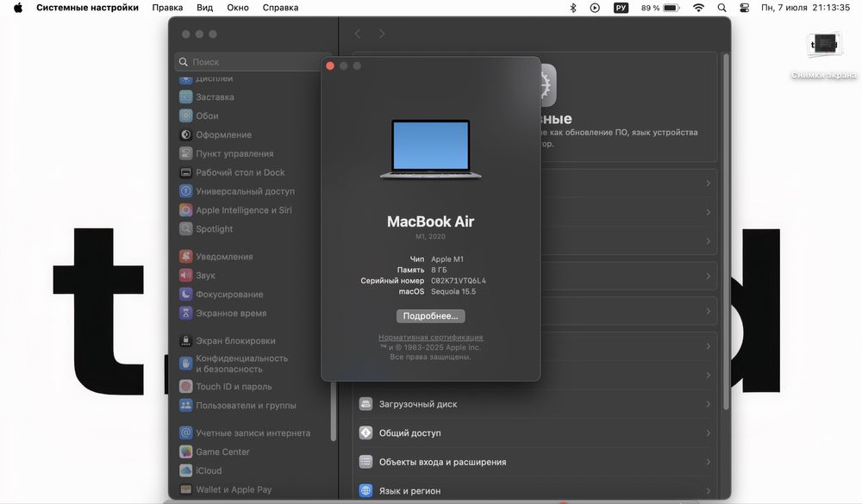The height and width of the screenshot is (504, 862).
Task: Click the Поиск search field
Action: point(254,62)
